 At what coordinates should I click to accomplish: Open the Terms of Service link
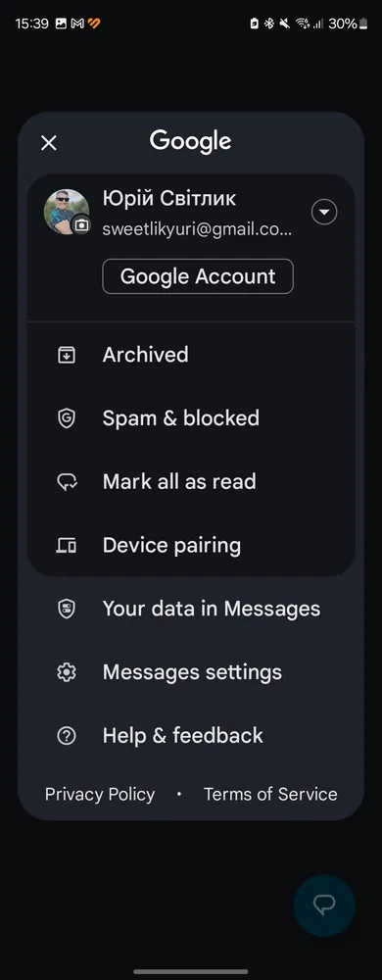(x=270, y=794)
